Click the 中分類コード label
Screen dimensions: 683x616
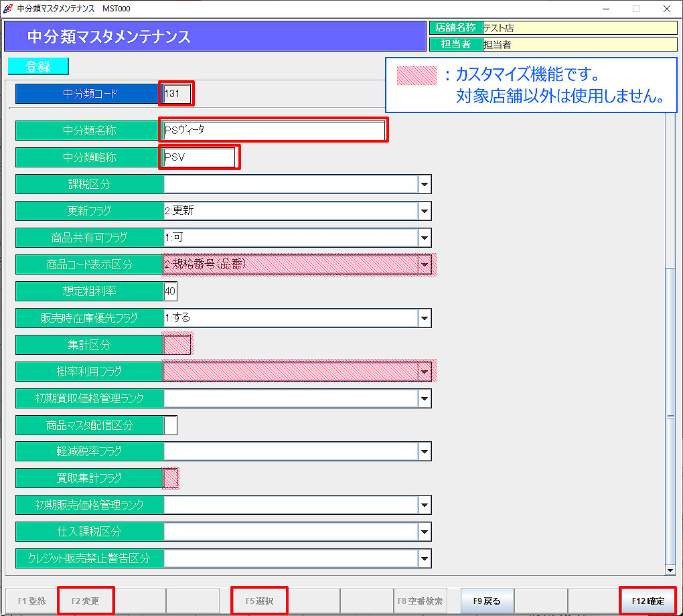90,93
